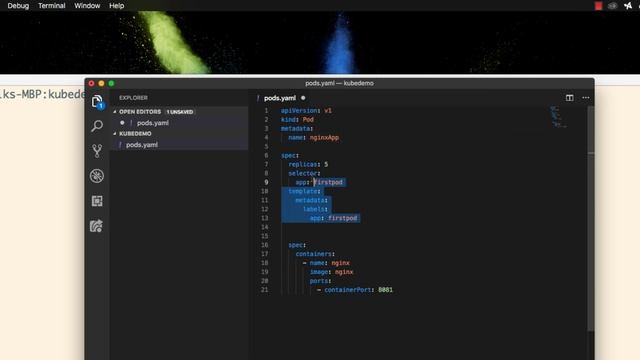Open the editor More Actions ellipsis
Viewport: 640px width, 360px height.
point(586,98)
